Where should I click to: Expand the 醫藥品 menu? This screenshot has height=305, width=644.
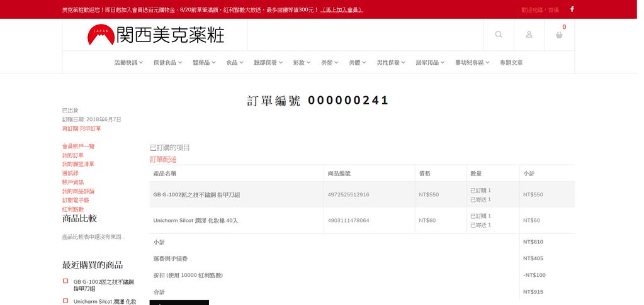204,62
